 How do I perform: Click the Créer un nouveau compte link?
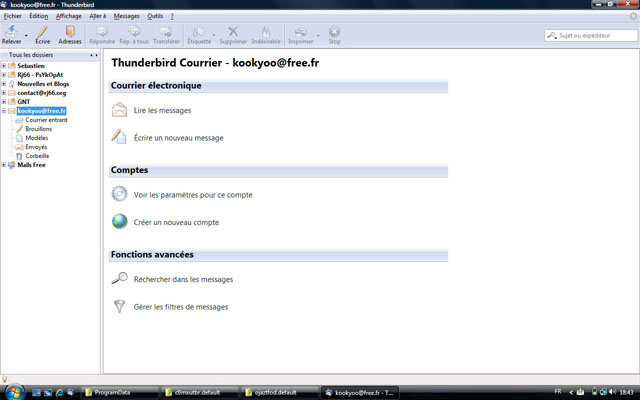point(176,222)
